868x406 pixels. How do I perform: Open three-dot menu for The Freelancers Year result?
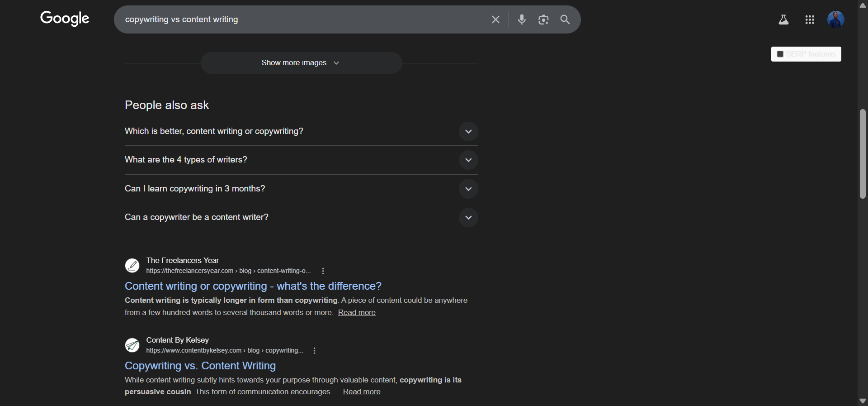(x=323, y=271)
